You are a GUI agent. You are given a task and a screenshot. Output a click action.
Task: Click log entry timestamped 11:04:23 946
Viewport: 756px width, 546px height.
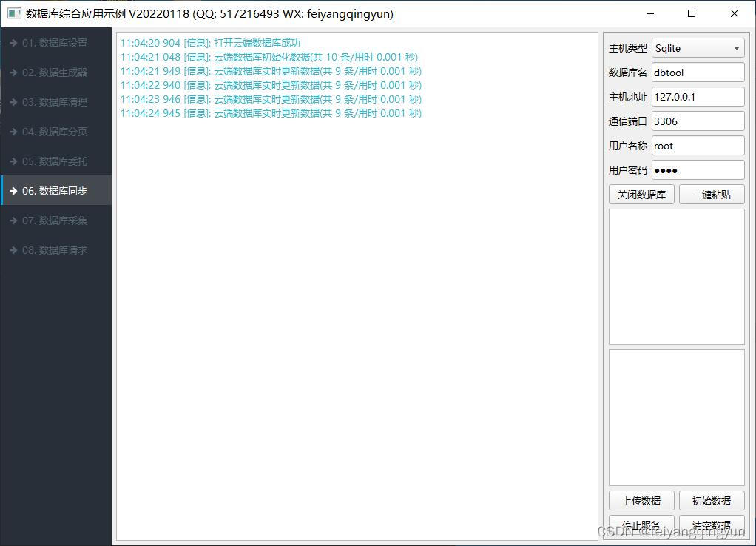tap(271, 99)
